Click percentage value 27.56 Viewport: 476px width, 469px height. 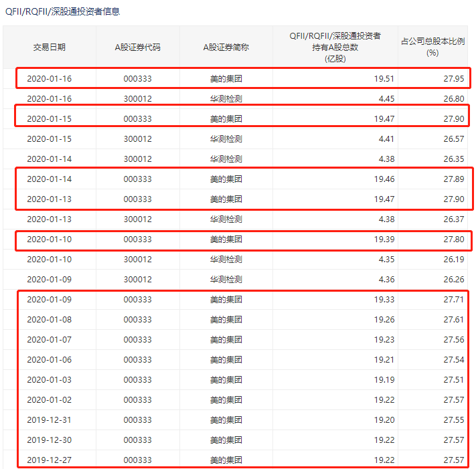pyautogui.click(x=453, y=340)
